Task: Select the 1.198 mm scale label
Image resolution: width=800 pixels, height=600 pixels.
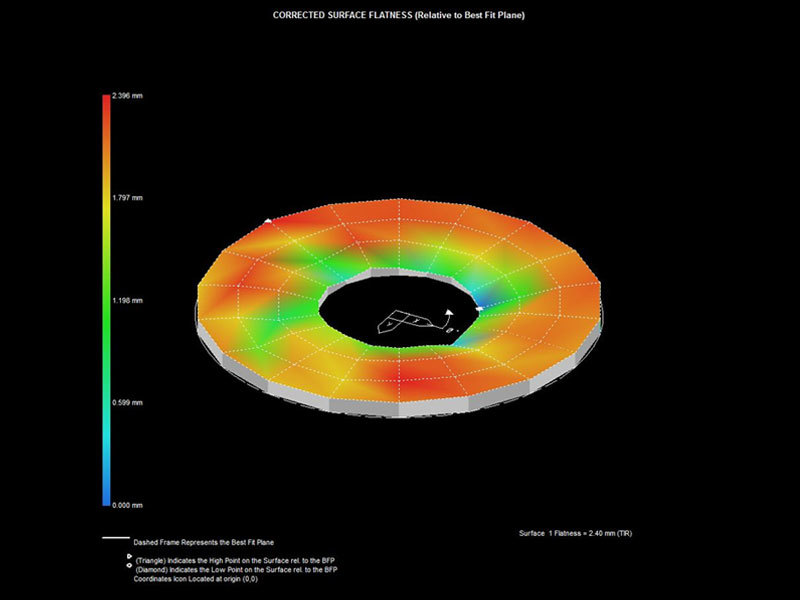Action: pyautogui.click(x=128, y=301)
